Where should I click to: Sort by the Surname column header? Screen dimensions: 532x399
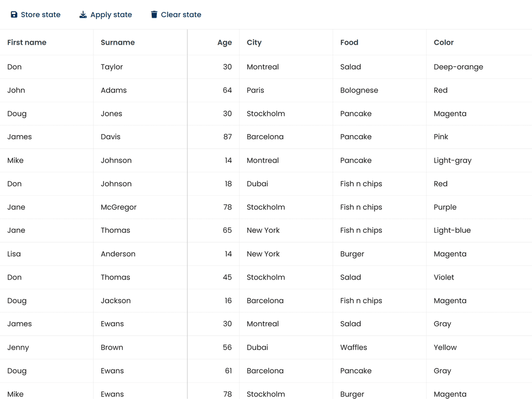(118, 43)
